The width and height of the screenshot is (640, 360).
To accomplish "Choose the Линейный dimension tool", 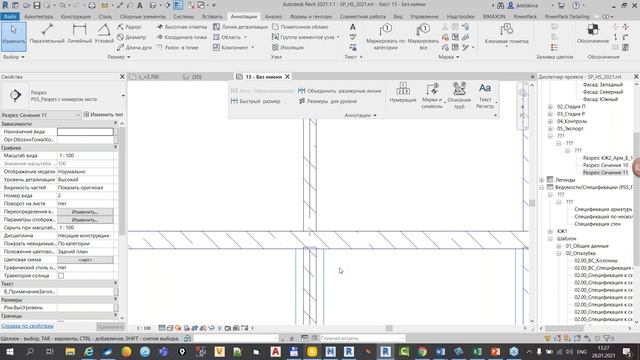I will (79, 34).
